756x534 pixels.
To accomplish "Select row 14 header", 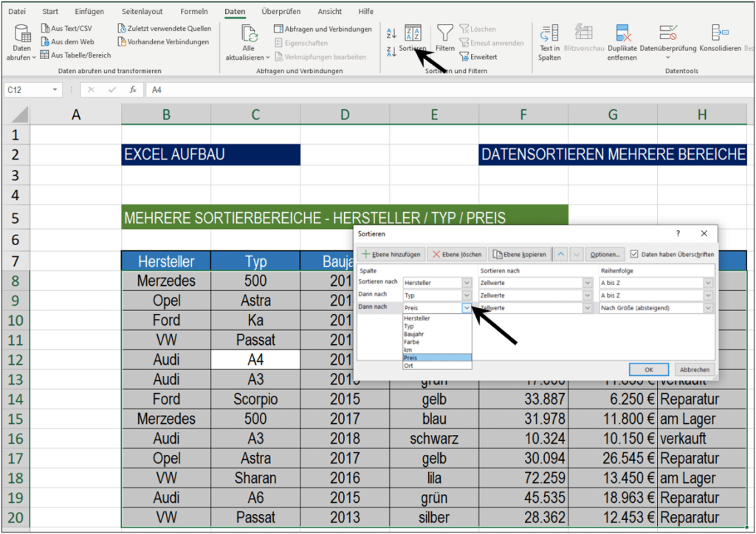I will (x=16, y=400).
